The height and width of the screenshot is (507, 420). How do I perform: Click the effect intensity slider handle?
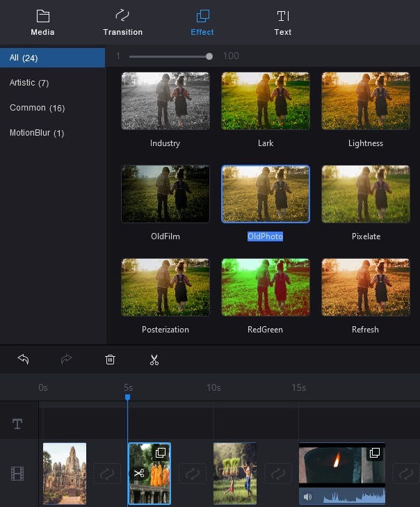[x=209, y=56]
